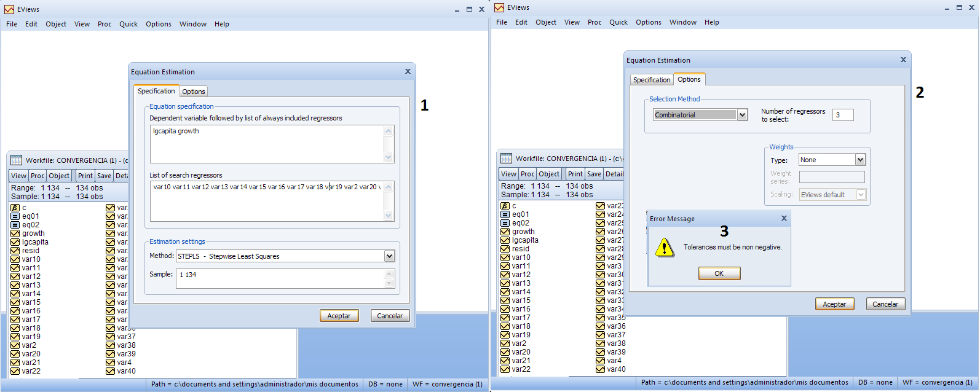Open the Scaling EViews default dropdown
Image resolution: width=980 pixels, height=392 pixels.
pyautogui.click(x=861, y=195)
